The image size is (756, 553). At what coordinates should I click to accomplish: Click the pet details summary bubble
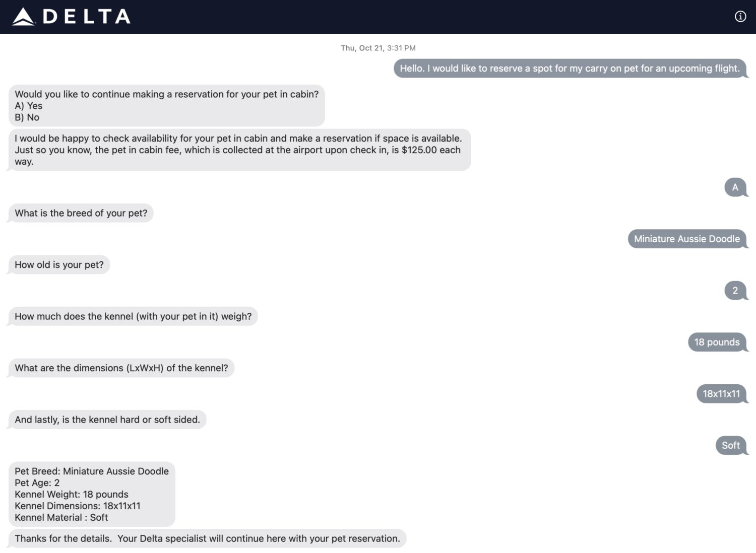point(90,494)
